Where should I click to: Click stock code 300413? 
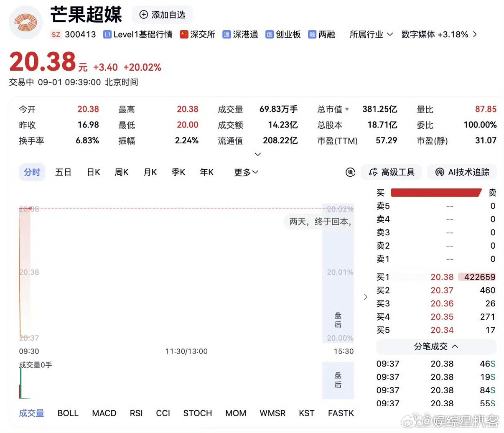(80, 35)
